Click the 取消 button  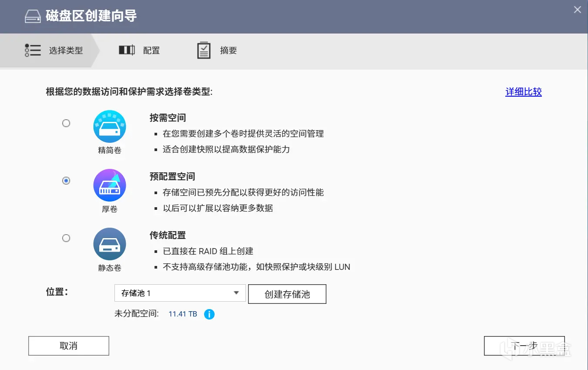pyautogui.click(x=69, y=346)
